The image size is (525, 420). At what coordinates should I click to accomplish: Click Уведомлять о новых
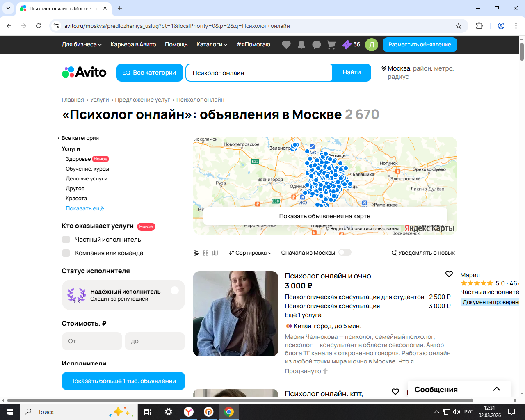click(423, 253)
